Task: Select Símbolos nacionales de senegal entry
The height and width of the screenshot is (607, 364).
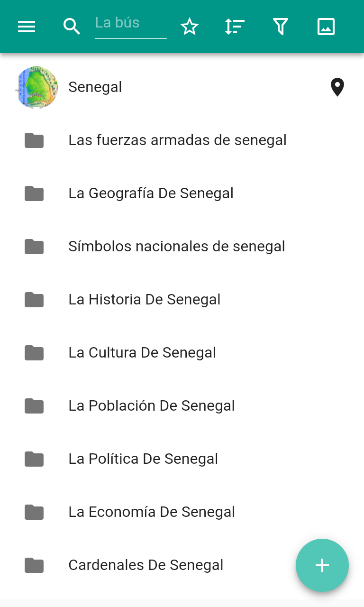Action: pos(182,247)
